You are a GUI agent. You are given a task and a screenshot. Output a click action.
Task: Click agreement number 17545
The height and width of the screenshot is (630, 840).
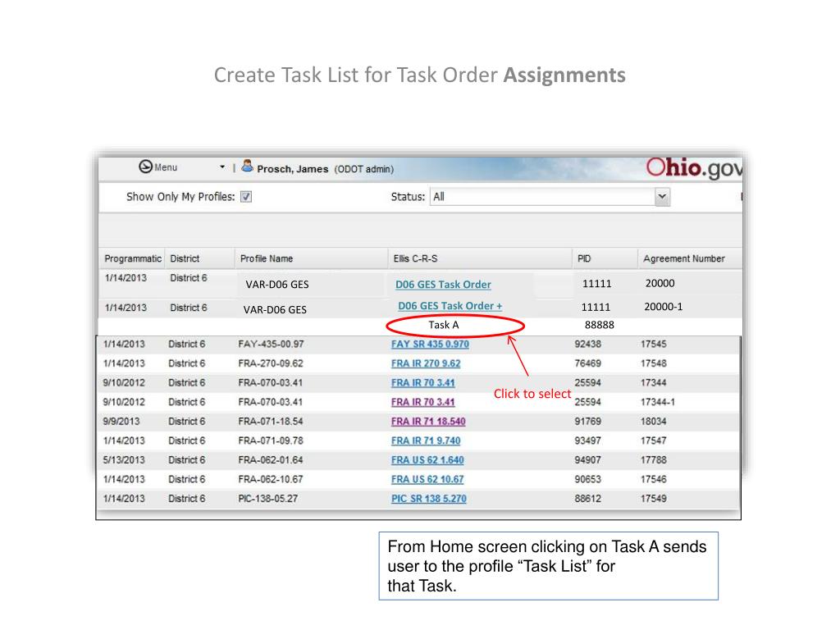[654, 344]
